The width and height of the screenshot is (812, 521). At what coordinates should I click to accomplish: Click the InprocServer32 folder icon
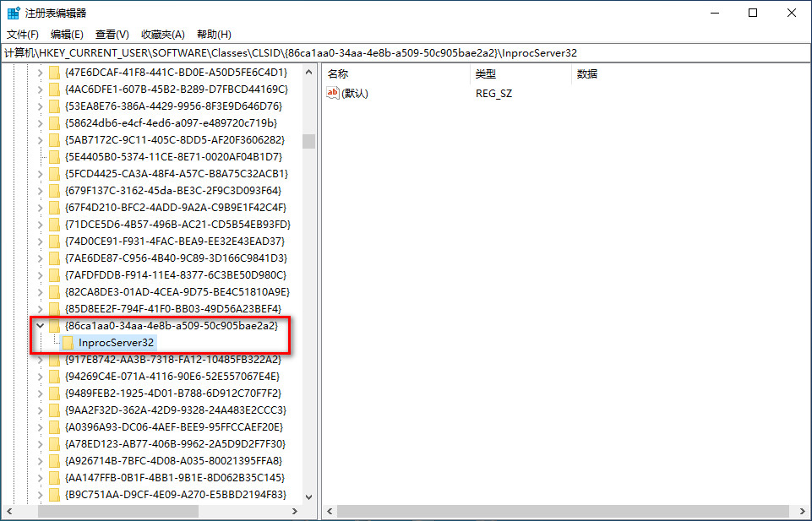68,342
